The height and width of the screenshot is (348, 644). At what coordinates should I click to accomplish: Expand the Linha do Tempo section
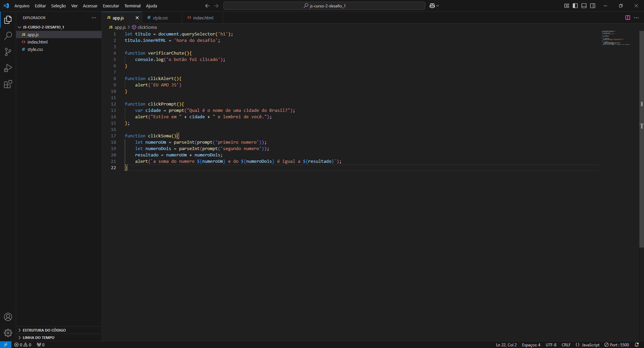tap(59, 338)
